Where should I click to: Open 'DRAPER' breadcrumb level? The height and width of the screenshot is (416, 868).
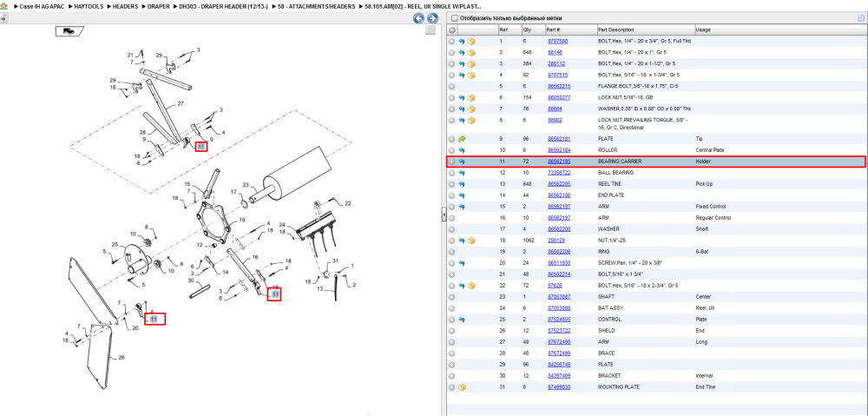click(158, 6)
